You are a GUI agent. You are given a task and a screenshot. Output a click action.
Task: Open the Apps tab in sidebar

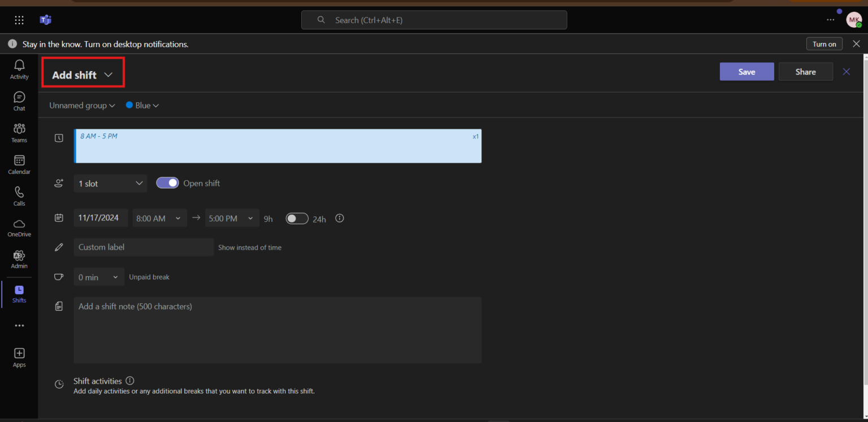(19, 358)
